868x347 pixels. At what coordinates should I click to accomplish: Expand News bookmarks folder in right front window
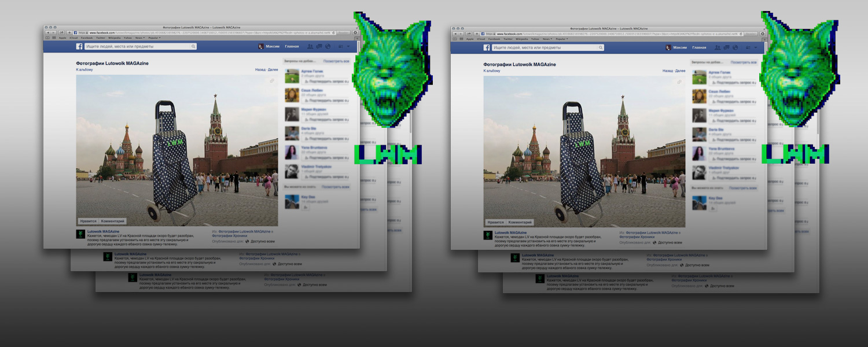point(547,38)
